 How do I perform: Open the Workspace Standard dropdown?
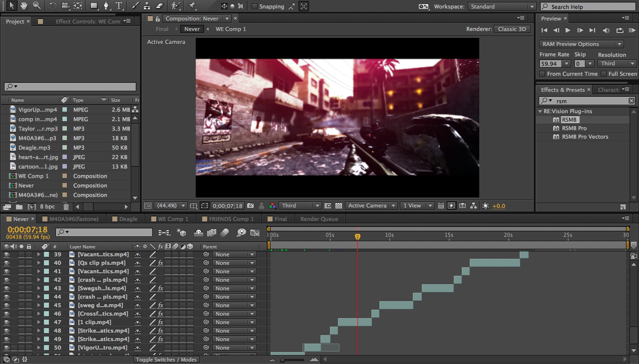502,6
